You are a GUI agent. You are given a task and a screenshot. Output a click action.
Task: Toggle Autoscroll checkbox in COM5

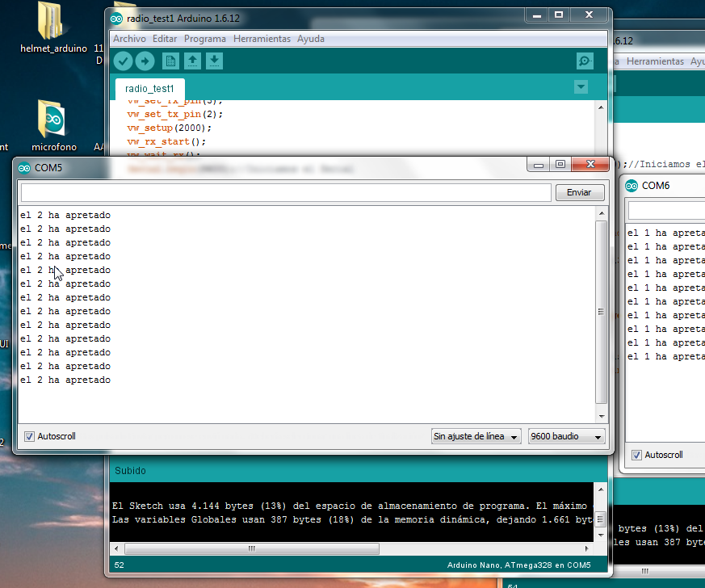[x=29, y=436]
